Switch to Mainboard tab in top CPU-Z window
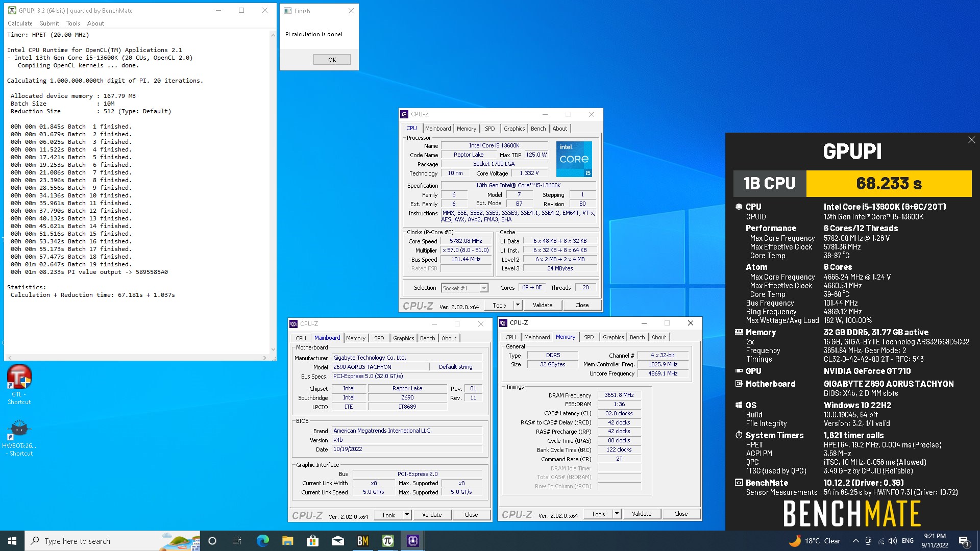The width and height of the screenshot is (980, 551). [438, 129]
